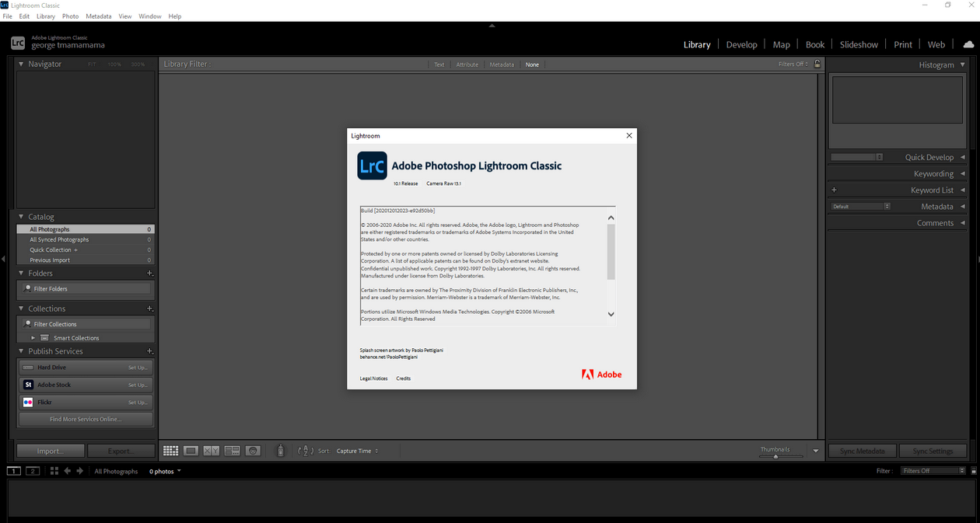Add a new folder with Folders plus icon

[150, 274]
